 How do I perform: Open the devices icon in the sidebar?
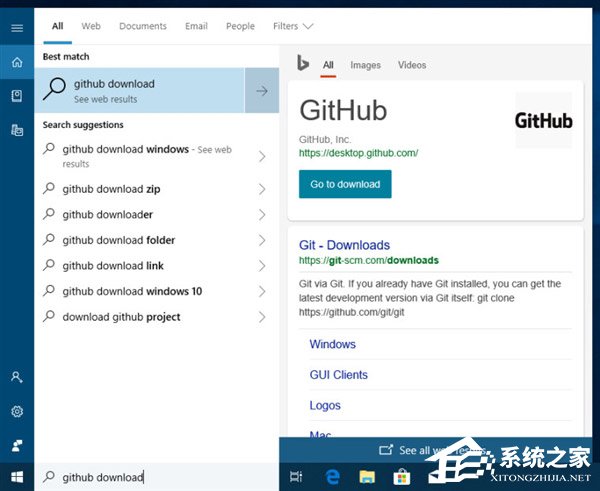coord(17,130)
